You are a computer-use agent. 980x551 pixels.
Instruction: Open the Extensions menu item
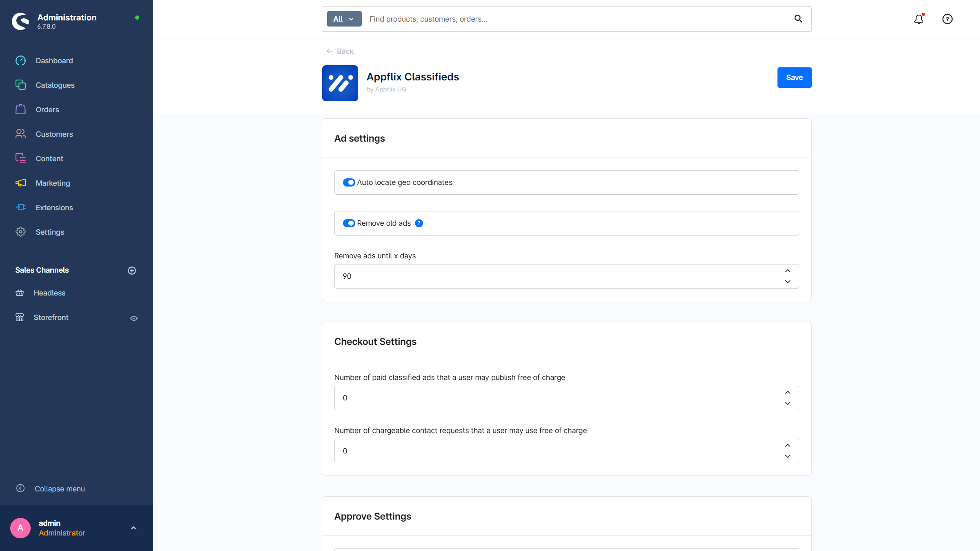(x=54, y=208)
